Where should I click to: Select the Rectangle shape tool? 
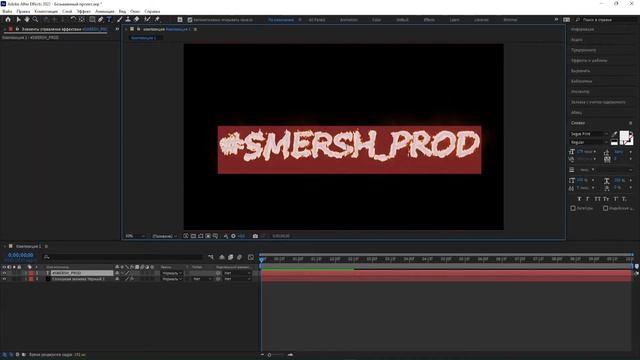pyautogui.click(x=92, y=19)
